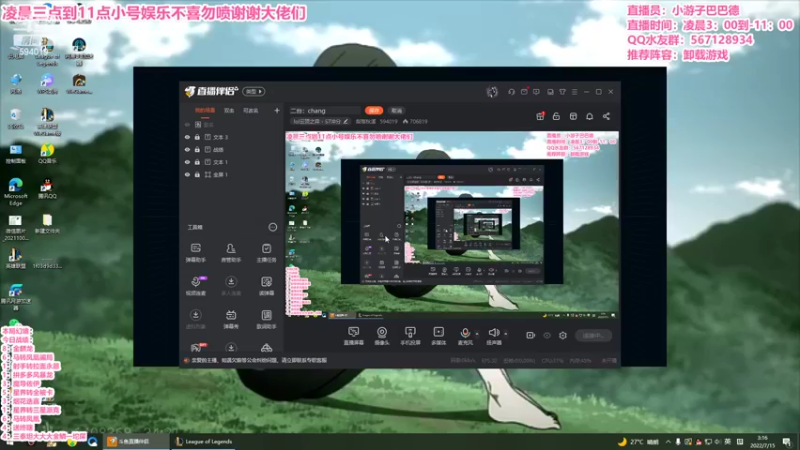Mute the 扬声器 speaker icon
800x450 pixels.
coord(493,333)
